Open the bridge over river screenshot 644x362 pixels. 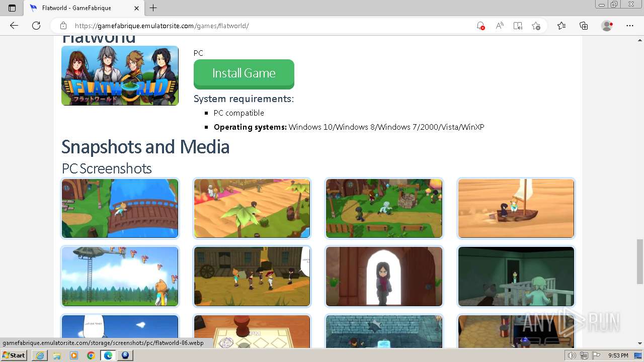[x=120, y=208]
